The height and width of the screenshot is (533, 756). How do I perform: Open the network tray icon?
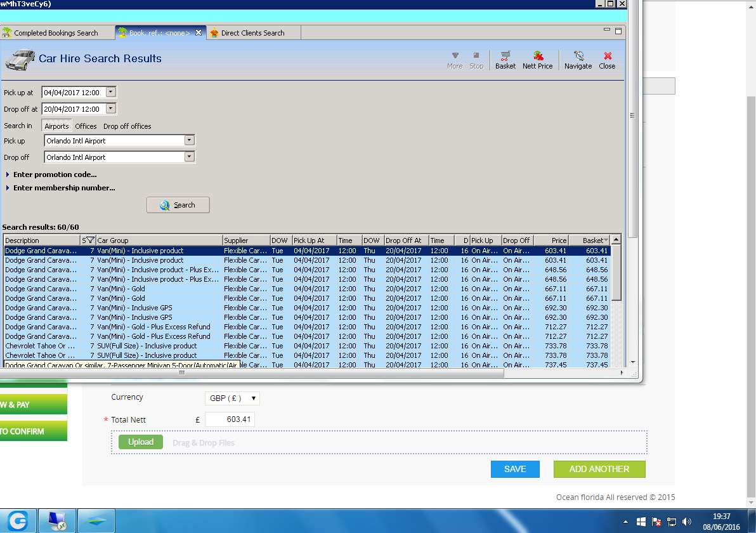[x=672, y=522]
